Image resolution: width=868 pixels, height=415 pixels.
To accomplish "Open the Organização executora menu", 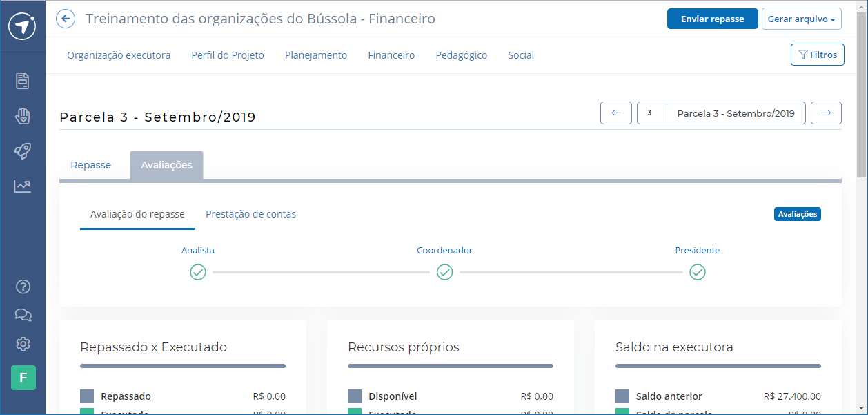I will coord(119,55).
